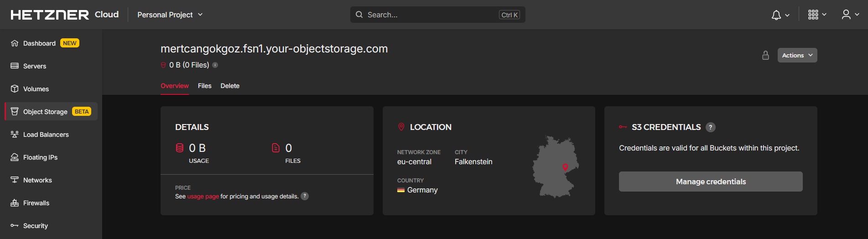Click the Hetzner Cloud logo

[x=64, y=15]
